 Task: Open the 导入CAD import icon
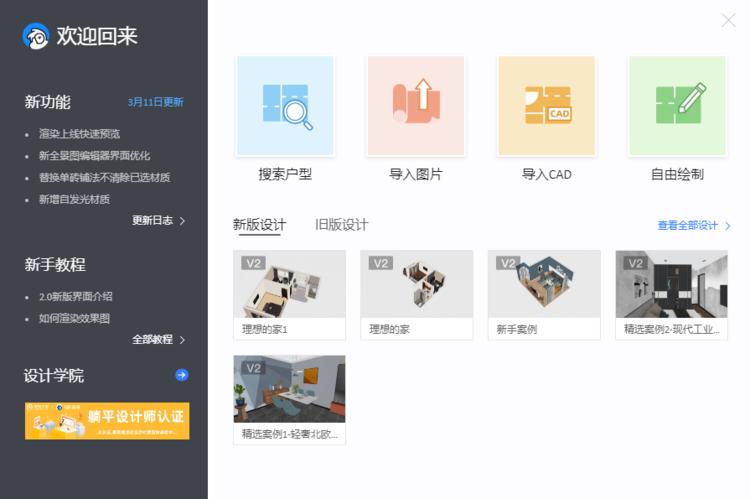(546, 106)
